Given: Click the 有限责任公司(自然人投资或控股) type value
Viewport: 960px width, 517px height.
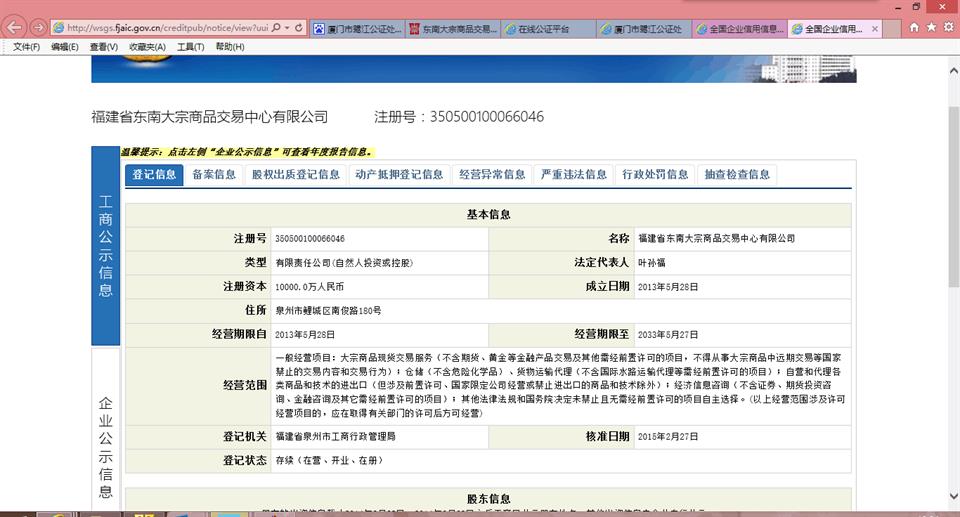Looking at the screenshot, I should pos(344,263).
